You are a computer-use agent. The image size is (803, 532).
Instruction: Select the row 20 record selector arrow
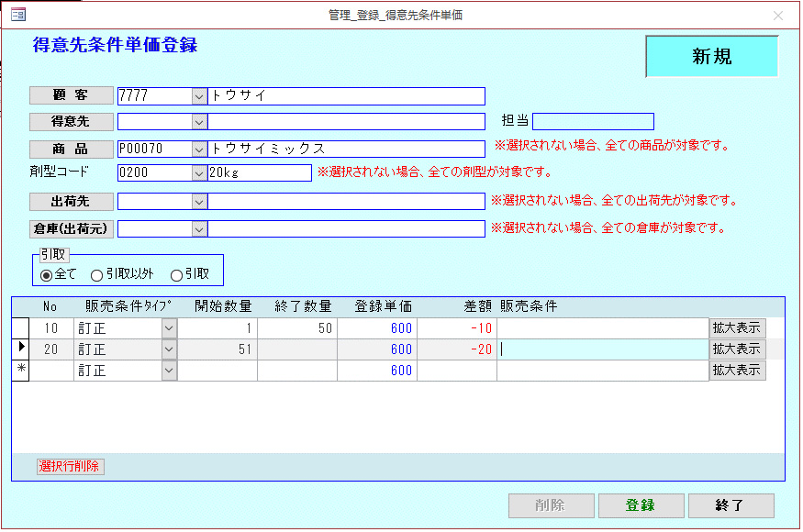pos(20,349)
